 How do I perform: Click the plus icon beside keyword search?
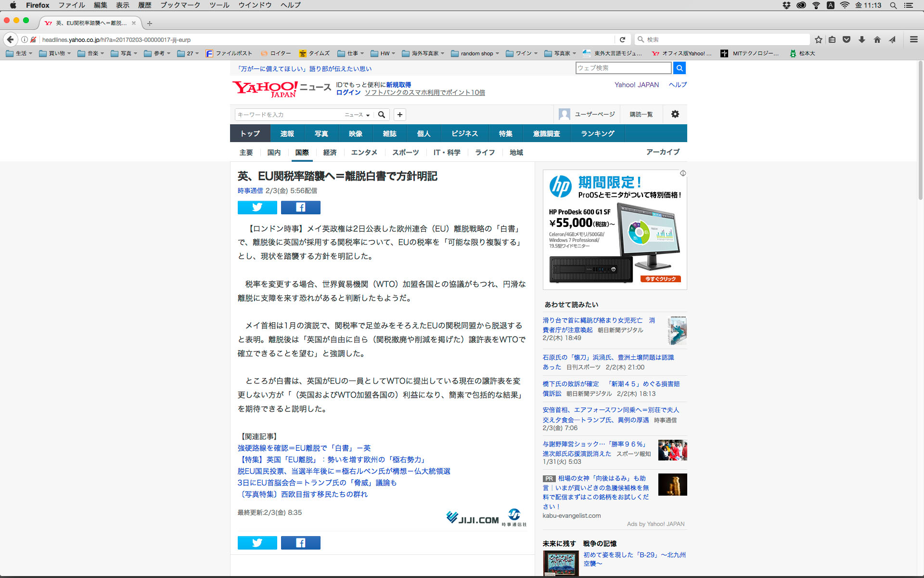(399, 115)
